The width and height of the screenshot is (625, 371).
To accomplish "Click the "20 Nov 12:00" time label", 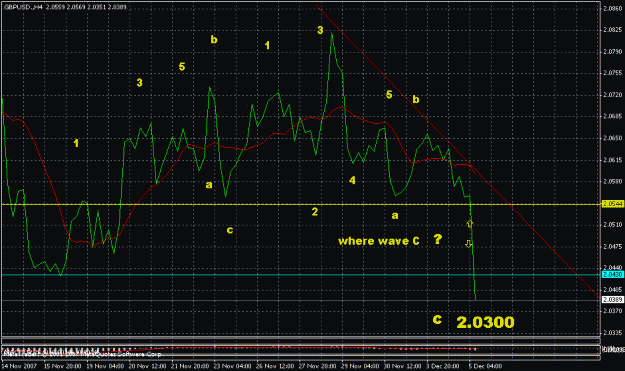I will coord(147,366).
